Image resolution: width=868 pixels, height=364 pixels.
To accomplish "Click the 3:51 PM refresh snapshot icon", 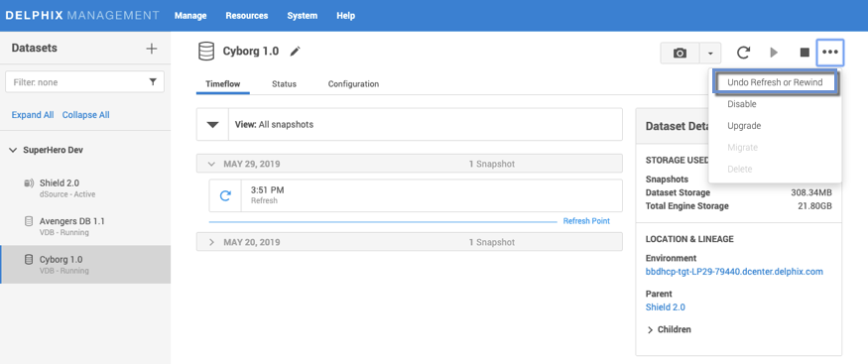I will [225, 195].
